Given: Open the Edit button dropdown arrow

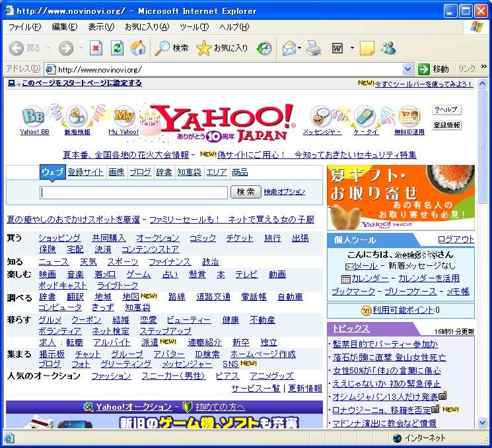Looking at the screenshot, I should click(x=352, y=48).
